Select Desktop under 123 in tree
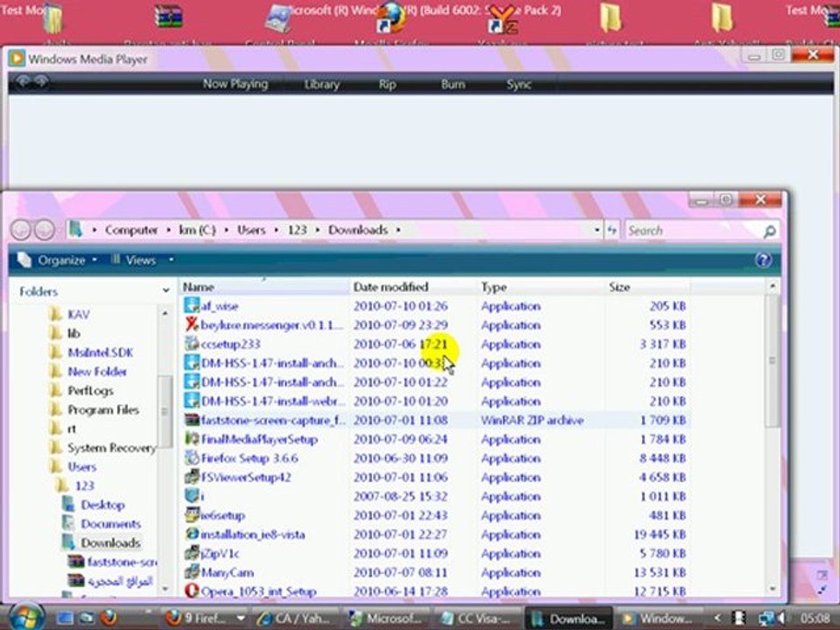Screen dimensions: 840x630 (102, 505)
